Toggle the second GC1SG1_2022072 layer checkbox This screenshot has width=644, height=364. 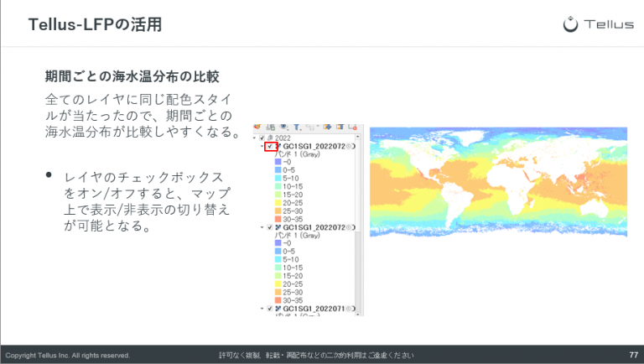(270, 227)
